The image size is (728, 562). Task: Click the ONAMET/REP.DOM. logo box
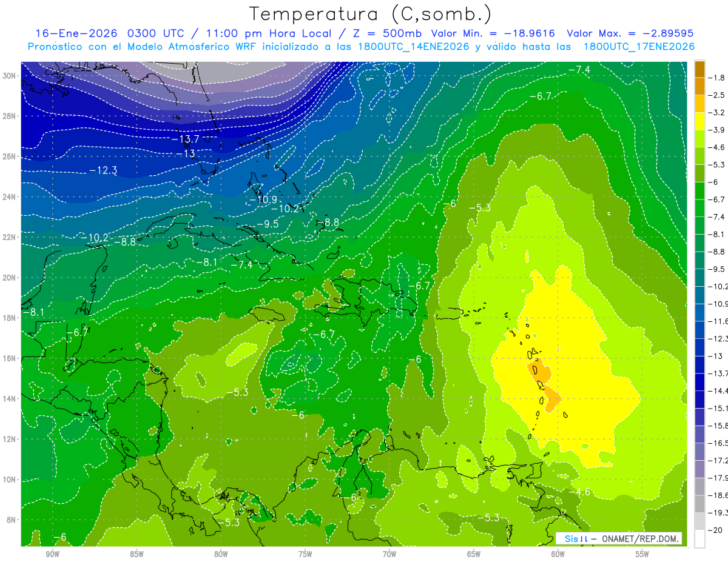pos(618,538)
